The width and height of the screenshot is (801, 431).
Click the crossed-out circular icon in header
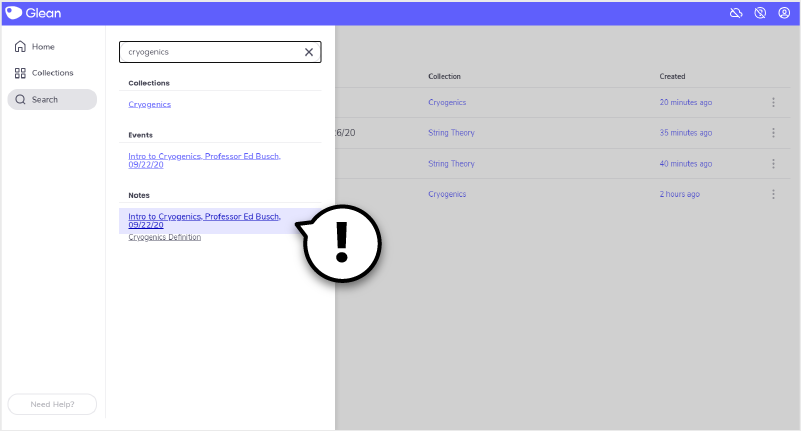click(x=760, y=13)
